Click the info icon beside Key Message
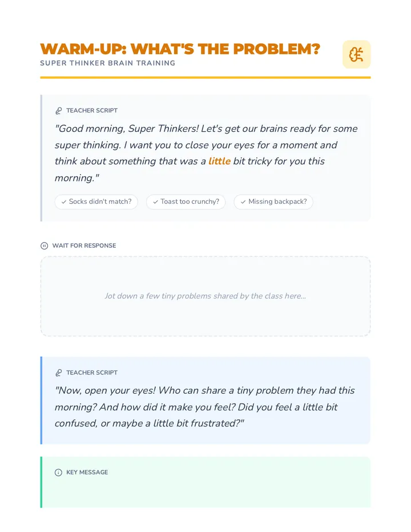This screenshot has height=532, width=411. [58, 472]
